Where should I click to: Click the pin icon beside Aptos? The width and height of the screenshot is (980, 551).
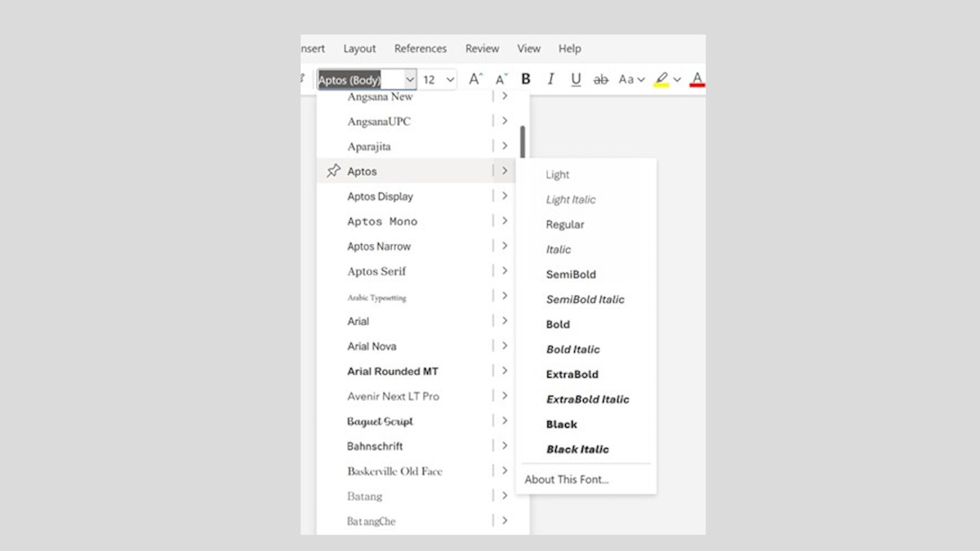tap(333, 171)
